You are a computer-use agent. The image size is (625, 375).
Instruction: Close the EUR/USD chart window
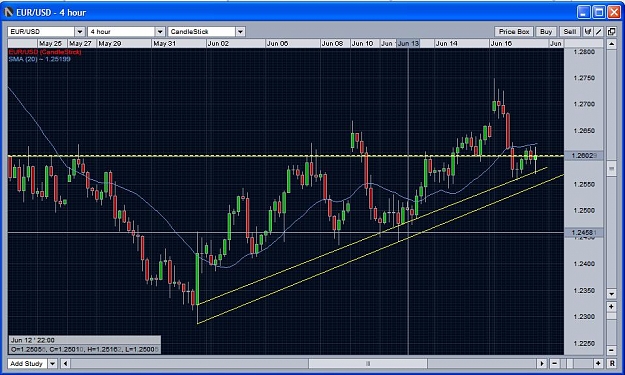614,12
